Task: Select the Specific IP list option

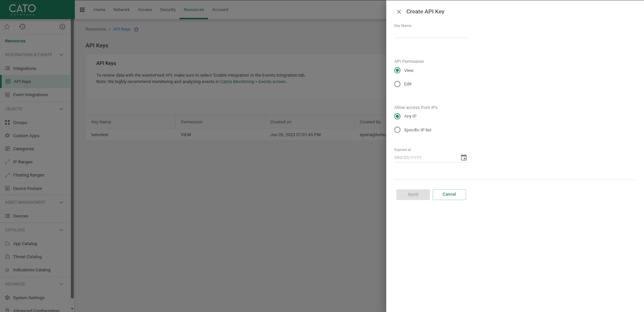Action: click(x=397, y=130)
